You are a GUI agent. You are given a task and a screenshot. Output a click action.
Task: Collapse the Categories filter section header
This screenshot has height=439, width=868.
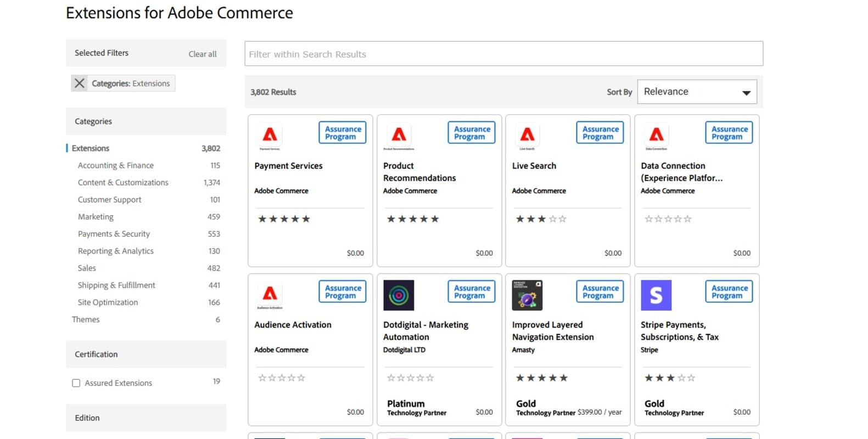[146, 121]
